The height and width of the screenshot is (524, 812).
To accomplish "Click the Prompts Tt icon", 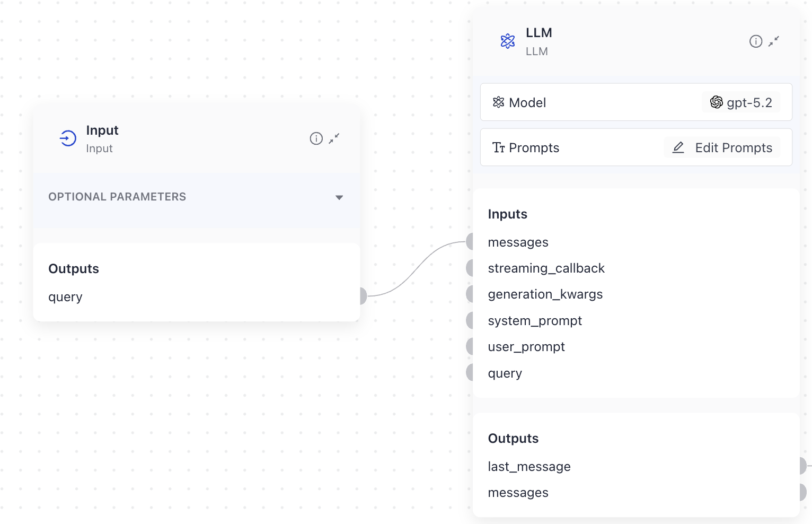I will (499, 147).
